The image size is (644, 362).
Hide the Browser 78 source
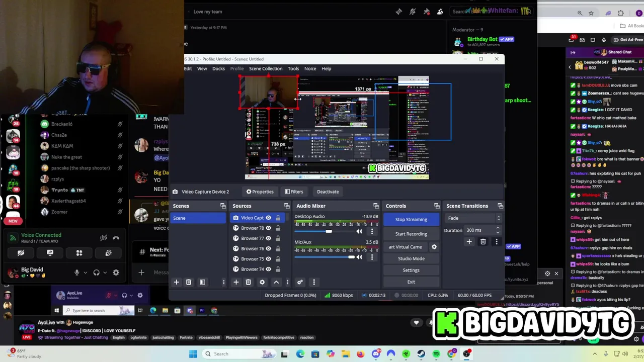point(268,228)
